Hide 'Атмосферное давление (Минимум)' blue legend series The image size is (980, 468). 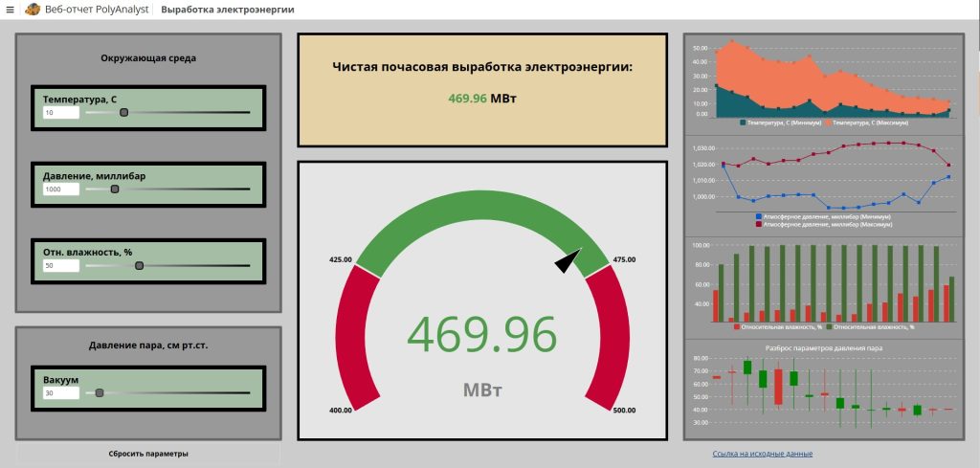pyautogui.click(x=821, y=217)
